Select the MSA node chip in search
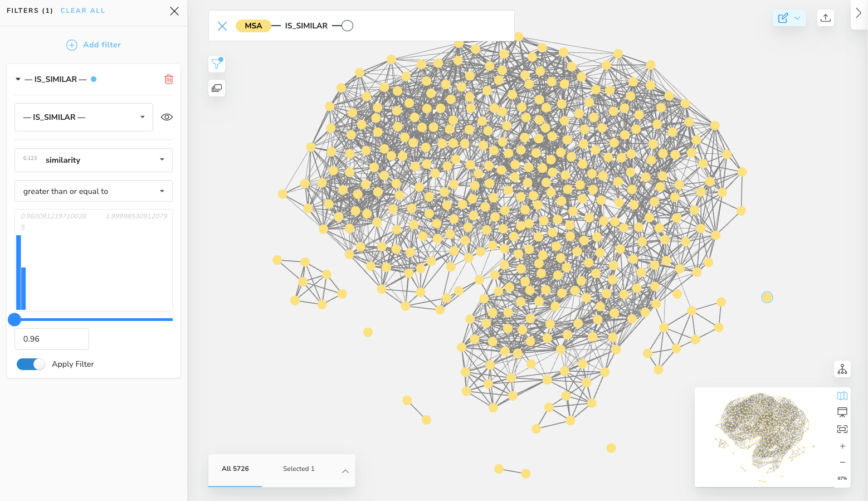Viewport: 868px width, 501px height. pyautogui.click(x=253, y=26)
